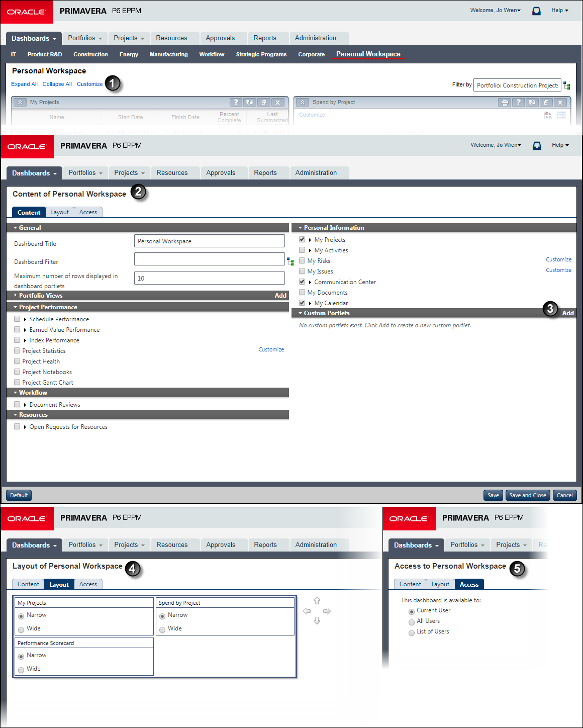Open help for the Spend by Project portlet
Screen dimensions: 583x728
(x=518, y=102)
